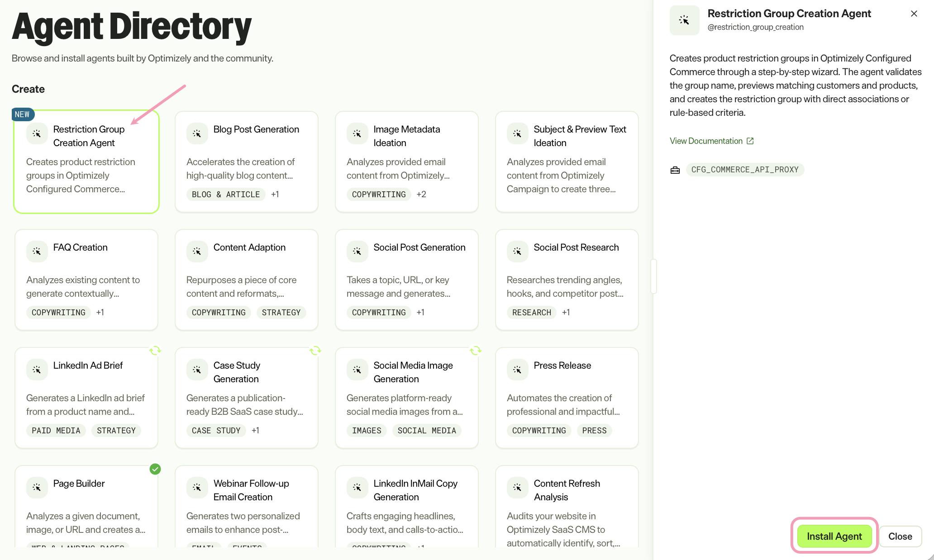934x560 pixels.
Task: Click the COPYWRITING tag on Social Post Generation
Action: click(379, 313)
